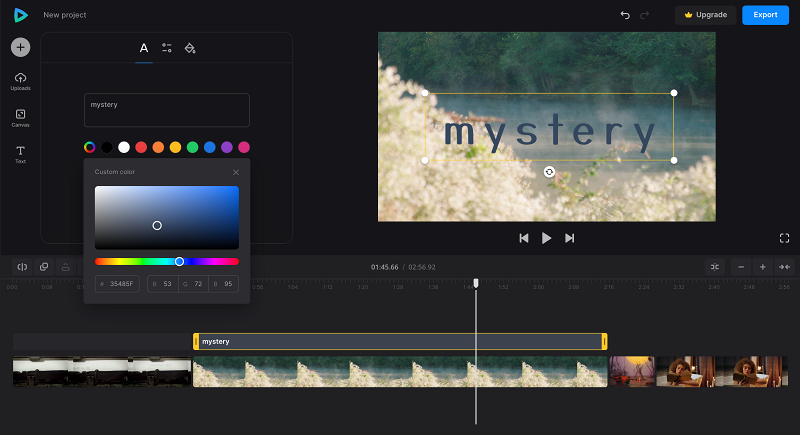Click right trim handle of mystery clip
The width and height of the screenshot is (800, 435).
pos(605,342)
